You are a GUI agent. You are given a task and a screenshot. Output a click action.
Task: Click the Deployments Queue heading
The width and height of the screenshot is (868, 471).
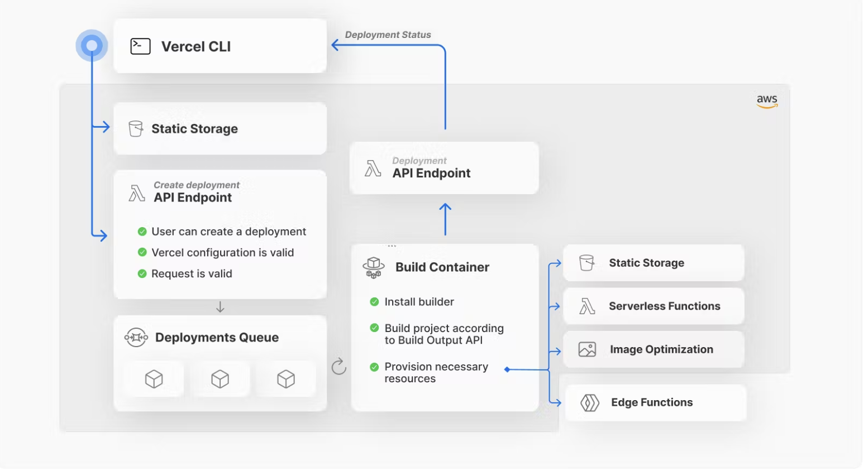point(217,338)
